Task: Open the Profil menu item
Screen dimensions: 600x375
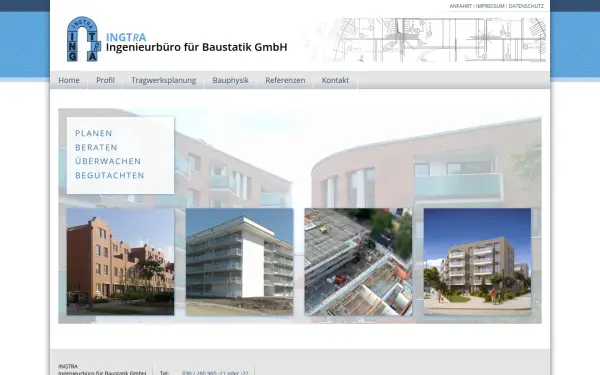Action: tap(105, 80)
